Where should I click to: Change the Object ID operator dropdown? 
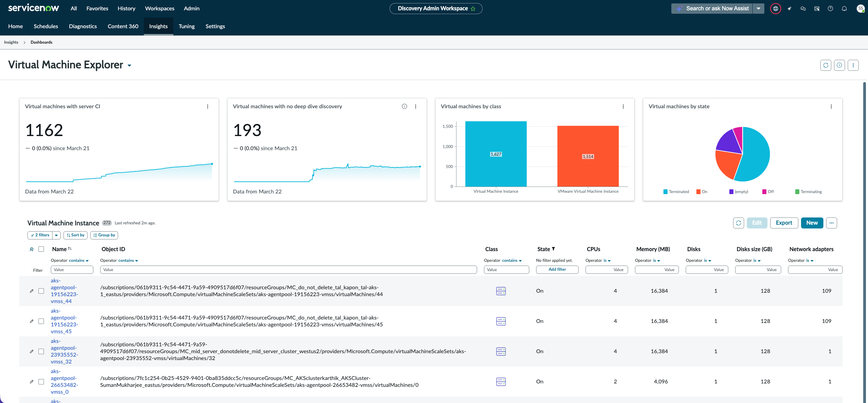(x=128, y=260)
